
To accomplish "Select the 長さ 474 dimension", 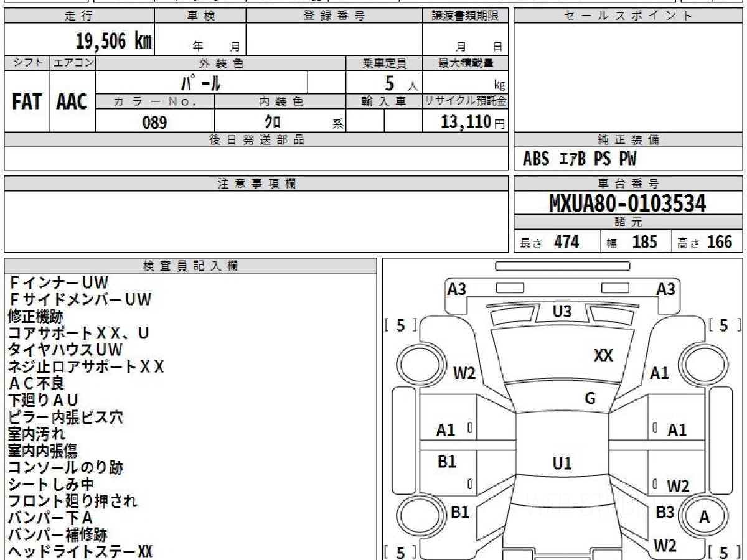I will (x=550, y=242).
